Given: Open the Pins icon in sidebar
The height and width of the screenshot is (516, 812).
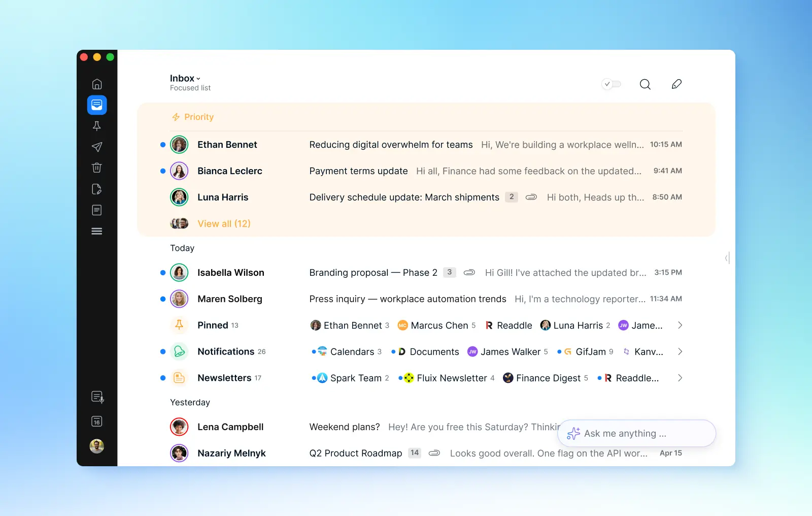Looking at the screenshot, I should [97, 126].
